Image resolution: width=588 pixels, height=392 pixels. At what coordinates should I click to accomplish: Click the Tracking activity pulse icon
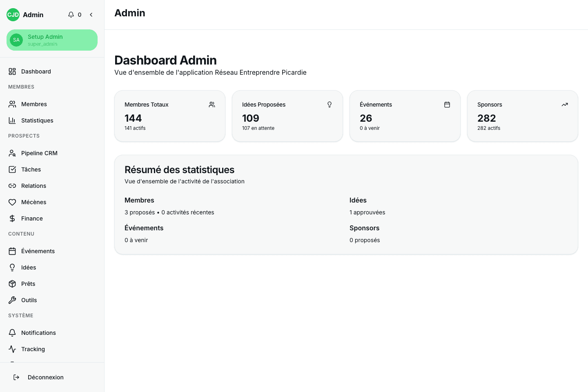[x=12, y=349]
